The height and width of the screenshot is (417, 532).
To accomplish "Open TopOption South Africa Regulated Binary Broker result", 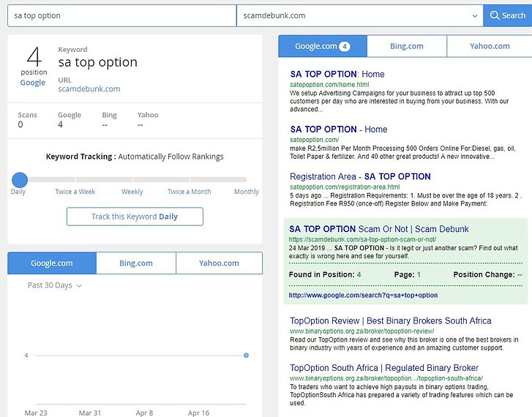I will 384,368.
